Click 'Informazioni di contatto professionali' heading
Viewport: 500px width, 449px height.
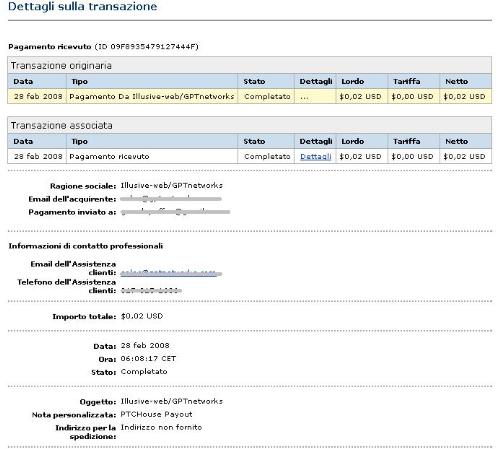point(86,246)
